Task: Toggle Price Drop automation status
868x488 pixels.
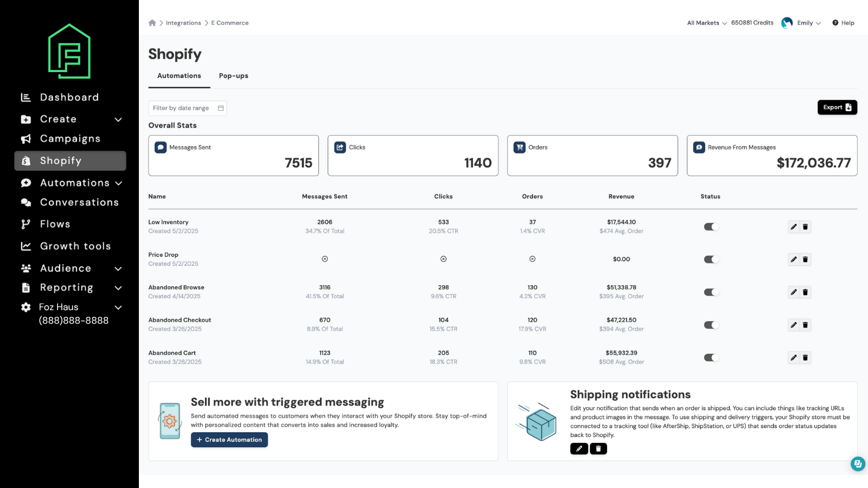Action: pos(711,260)
